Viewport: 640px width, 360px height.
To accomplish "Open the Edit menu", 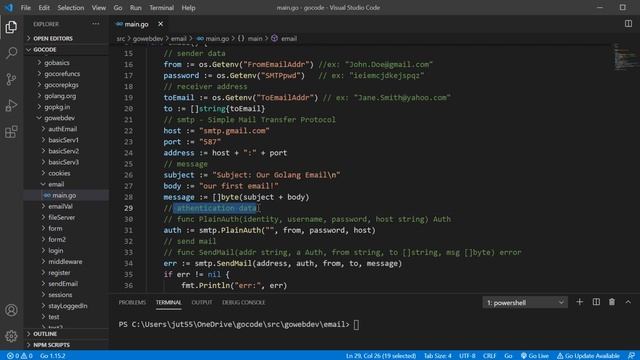I will point(44,8).
